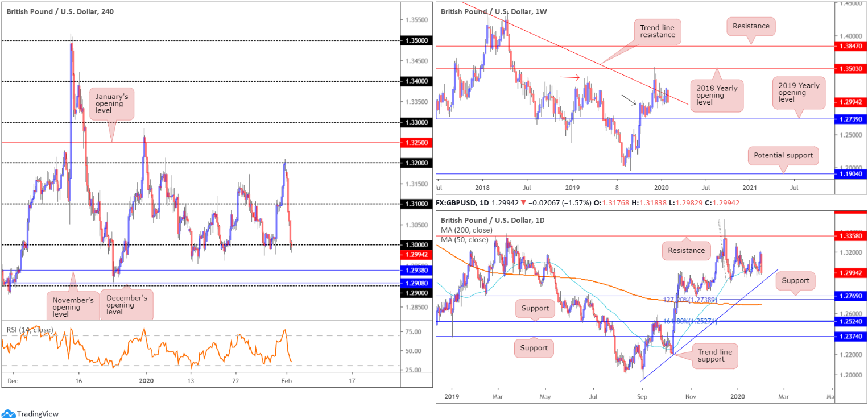Click Support callout beside 1.27690 tag
Screen dimensions: 868x419
(795, 280)
